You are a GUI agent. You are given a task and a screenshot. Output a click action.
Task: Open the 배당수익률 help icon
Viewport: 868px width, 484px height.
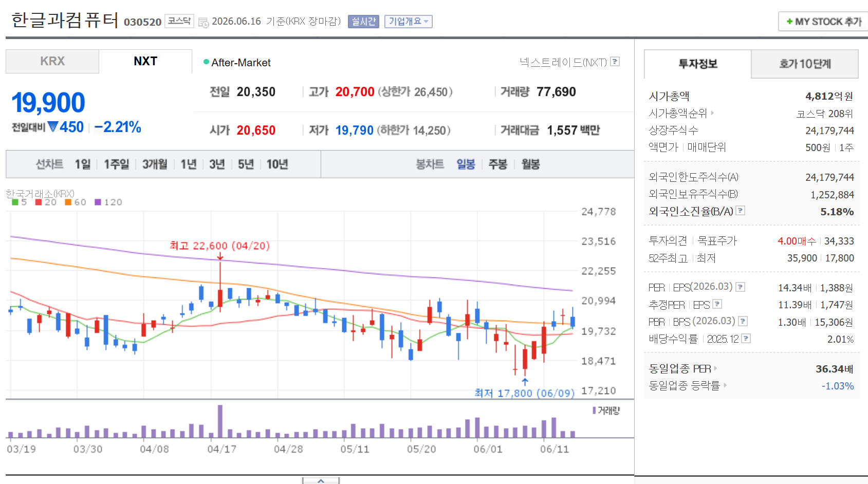(746, 338)
